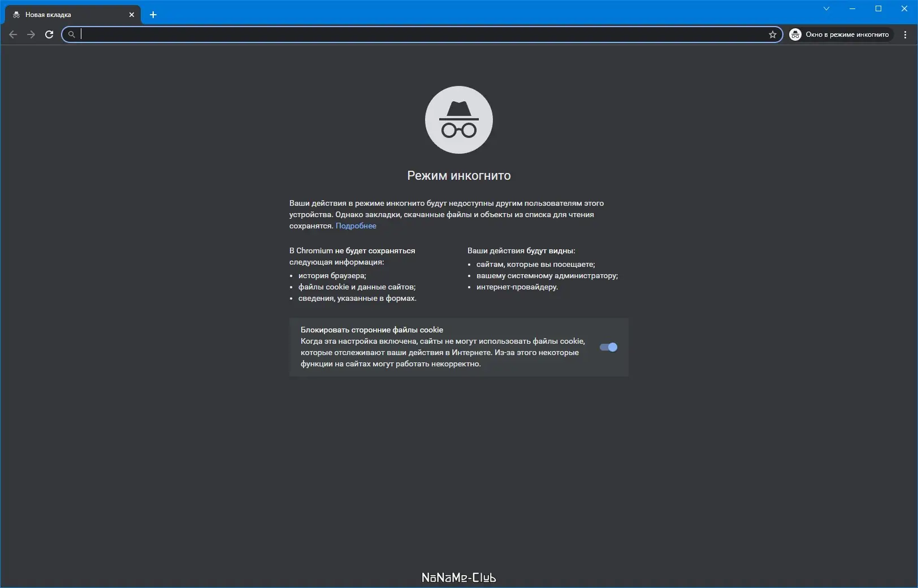The height and width of the screenshot is (588, 918).
Task: Minimize the Chromium window
Action: pyautogui.click(x=852, y=8)
